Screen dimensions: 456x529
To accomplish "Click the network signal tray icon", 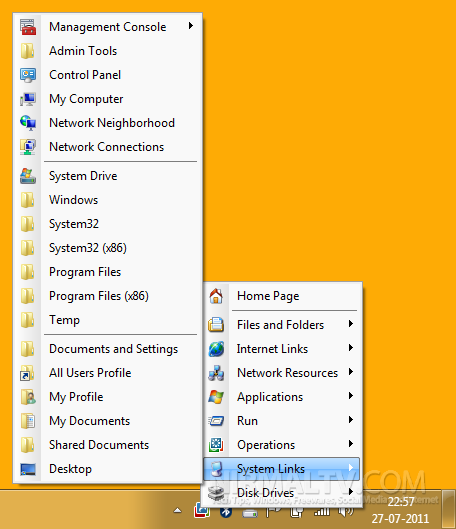I will pyautogui.click(x=322, y=512).
